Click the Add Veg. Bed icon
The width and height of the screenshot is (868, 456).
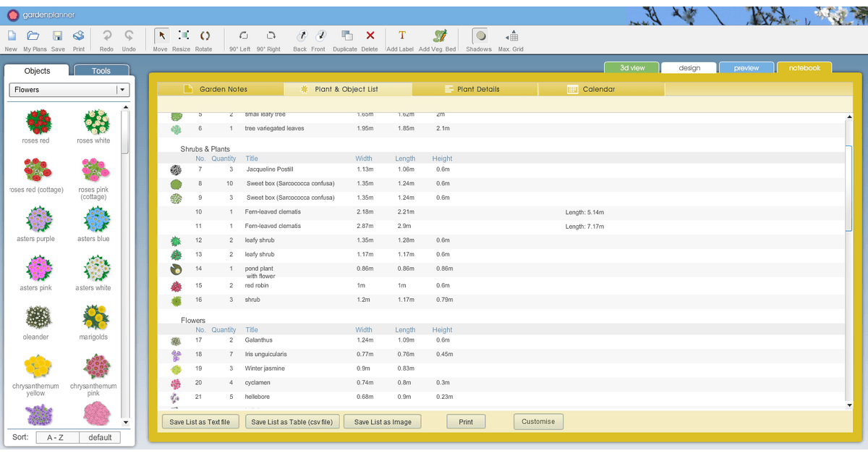[438, 36]
